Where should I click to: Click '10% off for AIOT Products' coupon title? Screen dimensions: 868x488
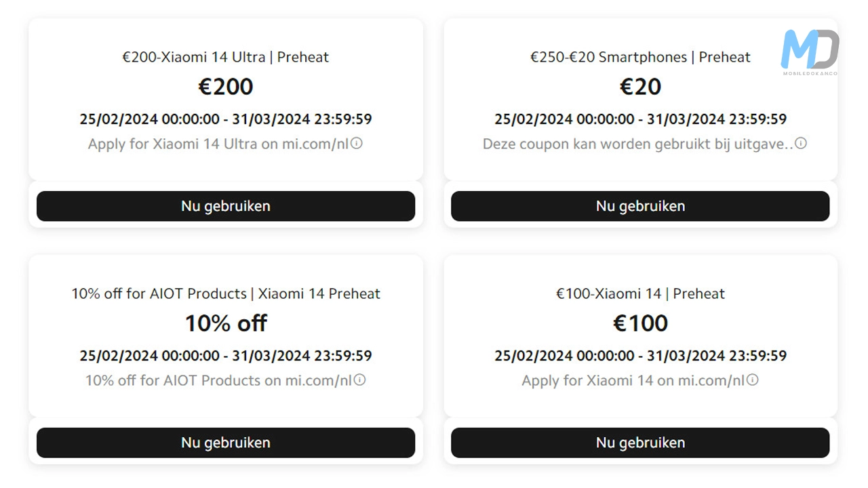tap(225, 293)
